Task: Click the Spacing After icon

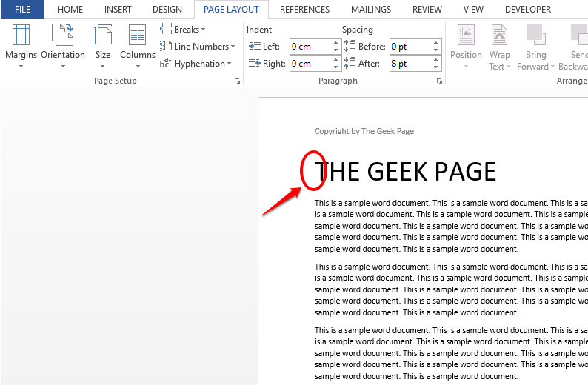Action: 350,63
